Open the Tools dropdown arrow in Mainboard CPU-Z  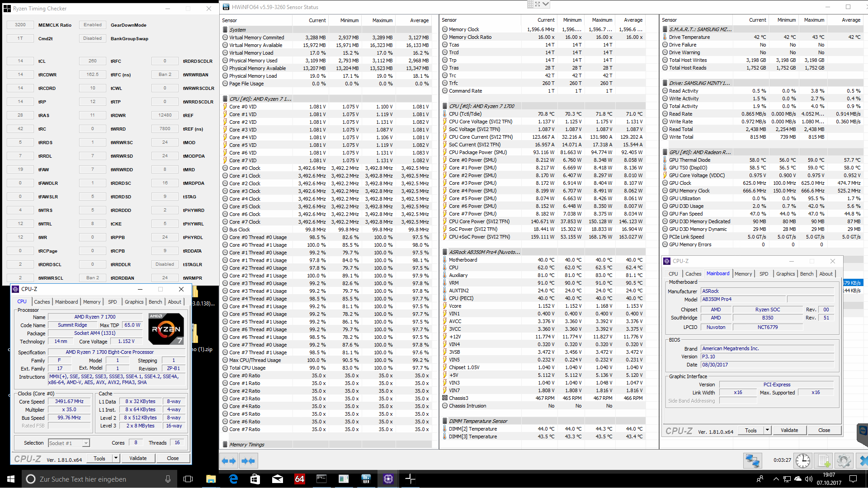point(767,430)
